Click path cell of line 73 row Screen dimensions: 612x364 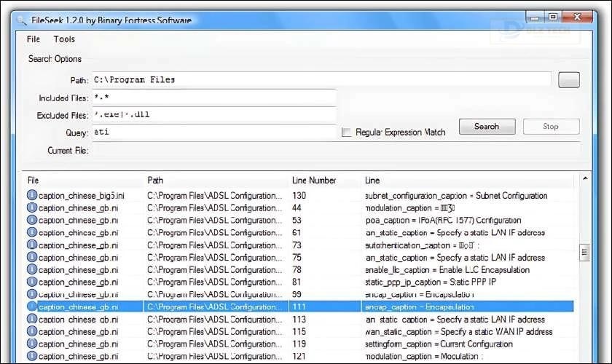tap(216, 245)
